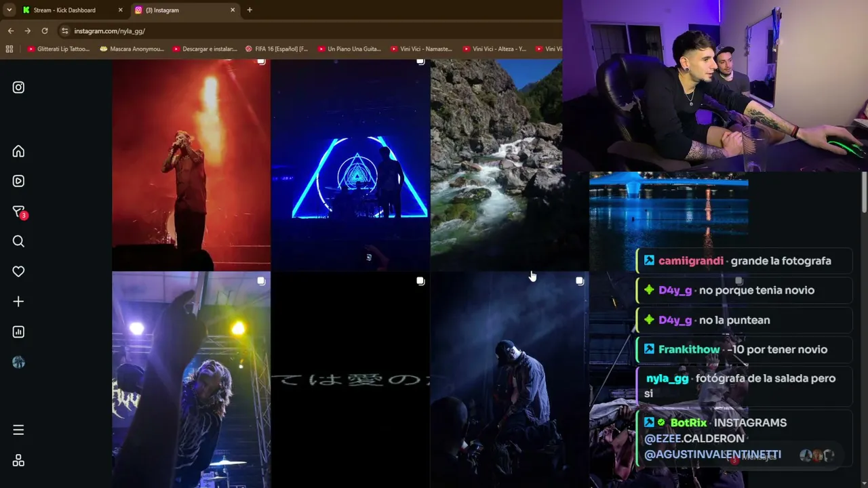Open Notifications heart icon

point(18,271)
